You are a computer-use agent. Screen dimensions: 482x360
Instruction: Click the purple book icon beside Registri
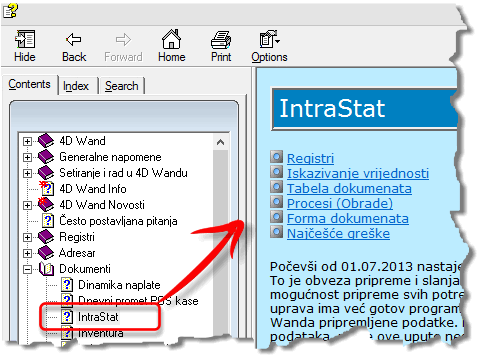(46, 237)
